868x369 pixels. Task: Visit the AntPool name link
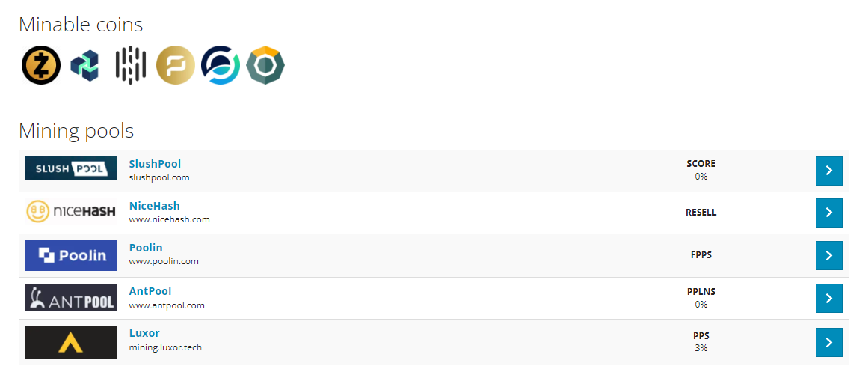point(150,291)
